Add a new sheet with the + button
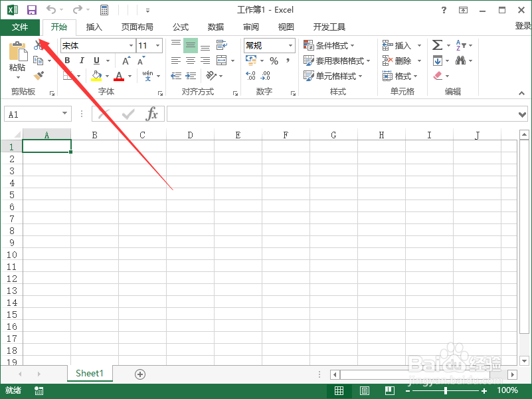The image size is (532, 399). [x=139, y=374]
